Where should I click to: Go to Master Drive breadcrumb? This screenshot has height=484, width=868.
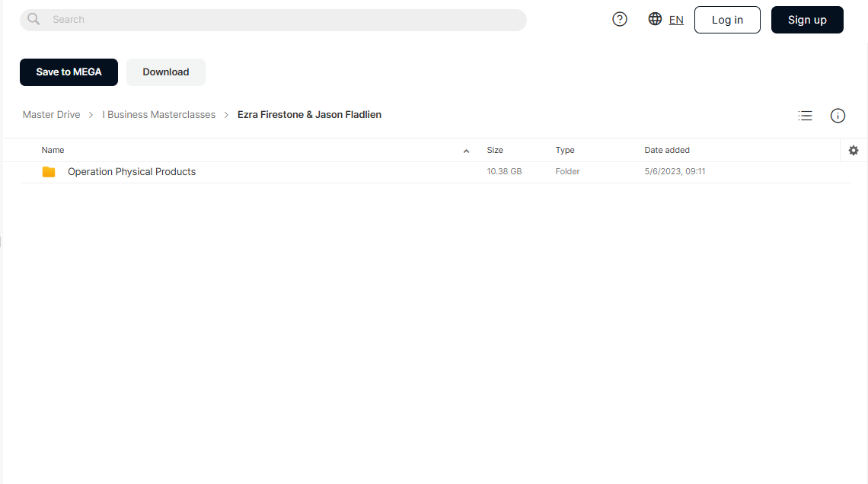(52, 114)
